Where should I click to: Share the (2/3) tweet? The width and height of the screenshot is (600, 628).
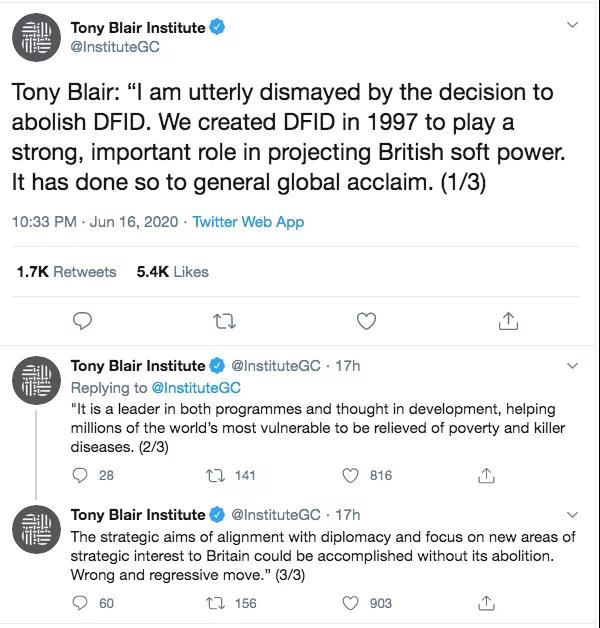coord(486,476)
